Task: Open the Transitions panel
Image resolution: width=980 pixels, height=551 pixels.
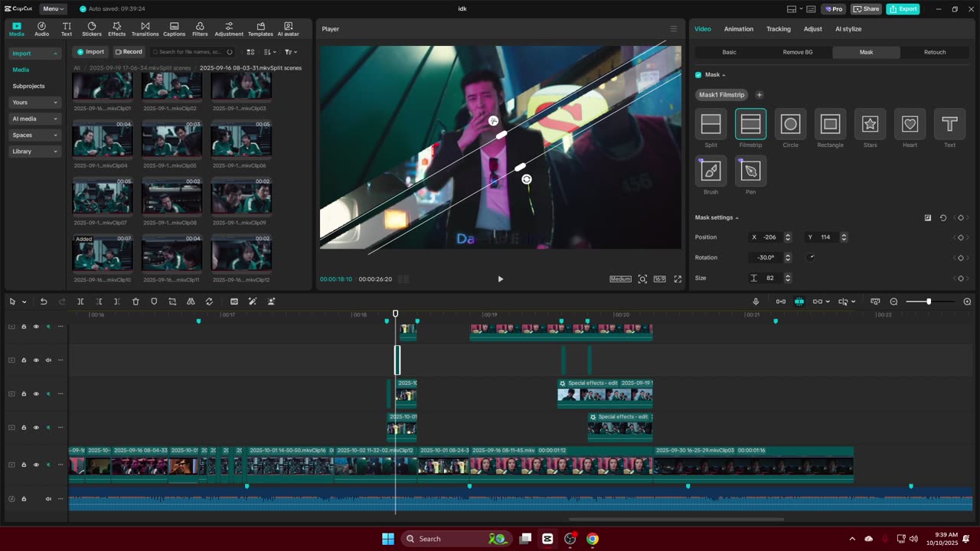Action: pyautogui.click(x=145, y=29)
